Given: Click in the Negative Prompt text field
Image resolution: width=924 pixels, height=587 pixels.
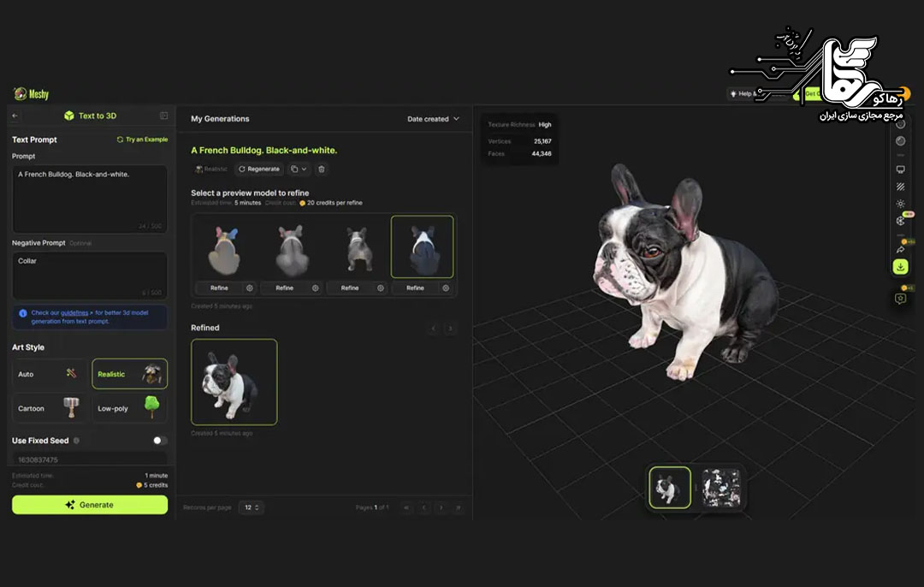Looking at the screenshot, I should pos(90,274).
